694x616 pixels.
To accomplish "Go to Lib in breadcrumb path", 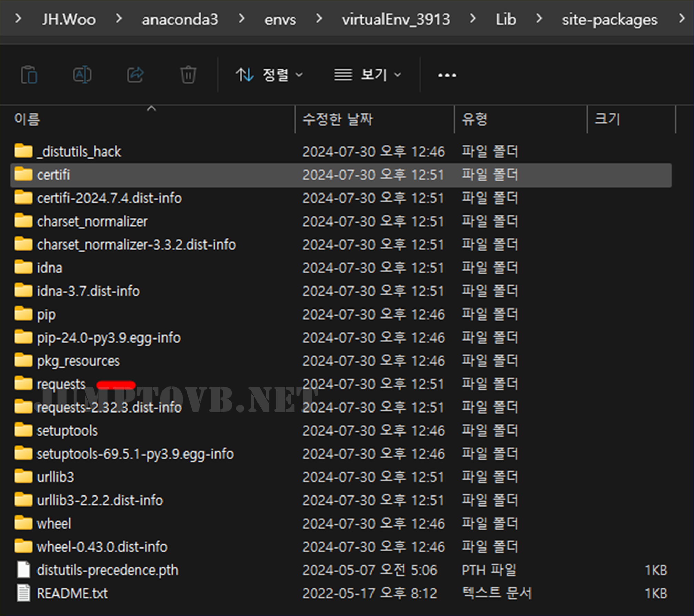I will pyautogui.click(x=506, y=19).
